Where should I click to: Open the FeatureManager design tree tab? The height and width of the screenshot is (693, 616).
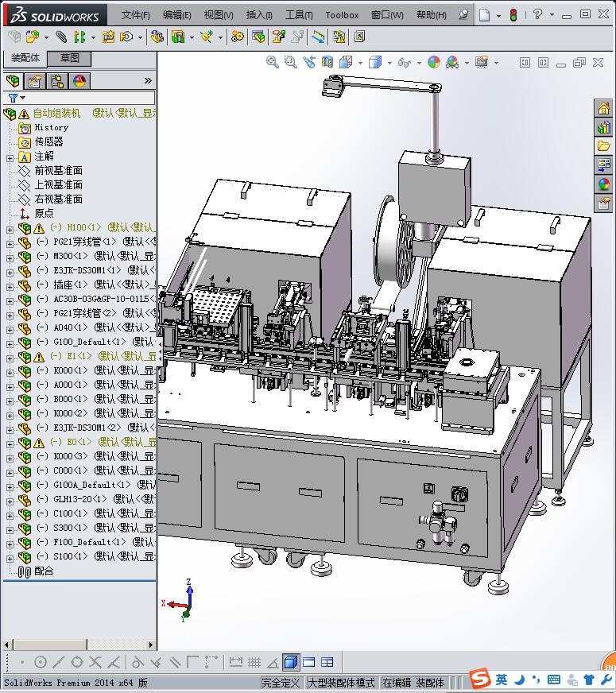13,81
